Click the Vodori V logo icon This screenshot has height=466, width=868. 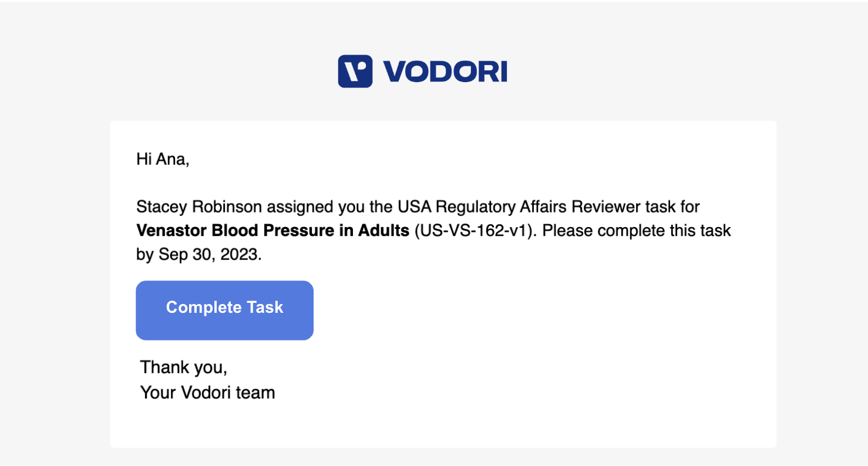(355, 71)
